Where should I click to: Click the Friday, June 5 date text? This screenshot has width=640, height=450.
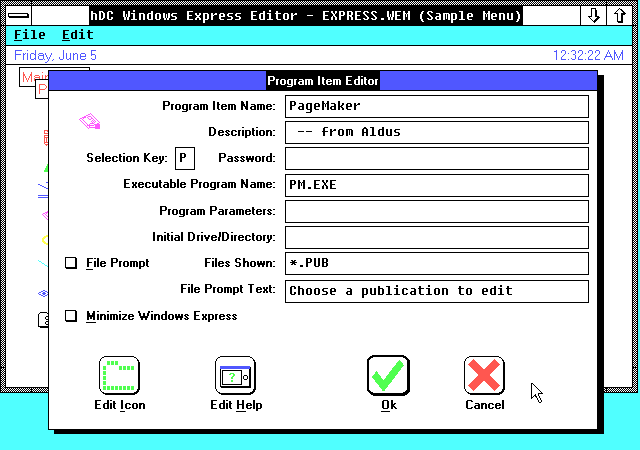coord(55,55)
